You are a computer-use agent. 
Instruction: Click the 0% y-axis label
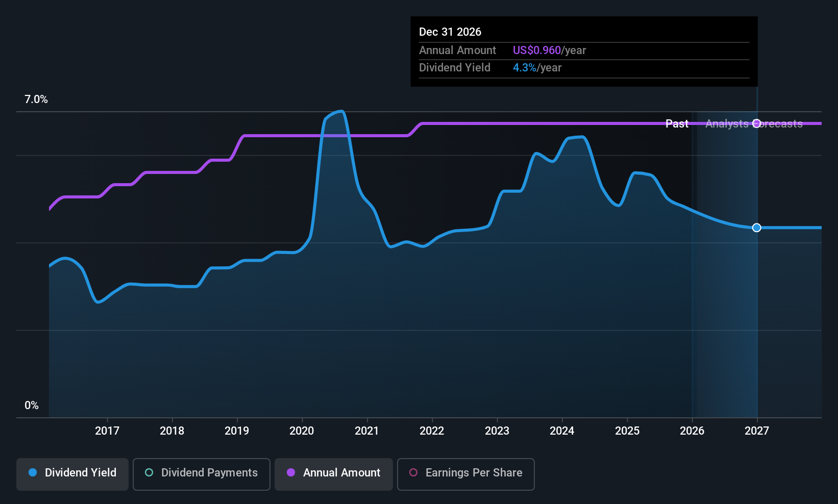point(32,406)
